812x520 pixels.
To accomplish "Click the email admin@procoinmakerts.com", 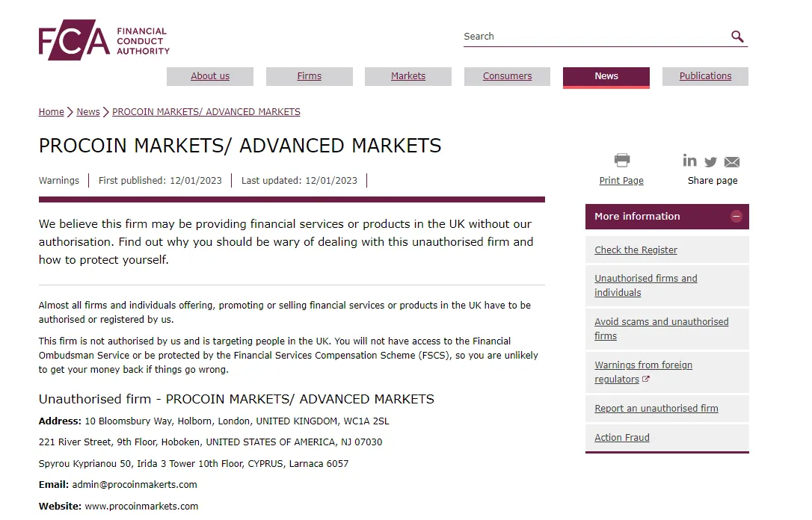I will click(x=135, y=485).
